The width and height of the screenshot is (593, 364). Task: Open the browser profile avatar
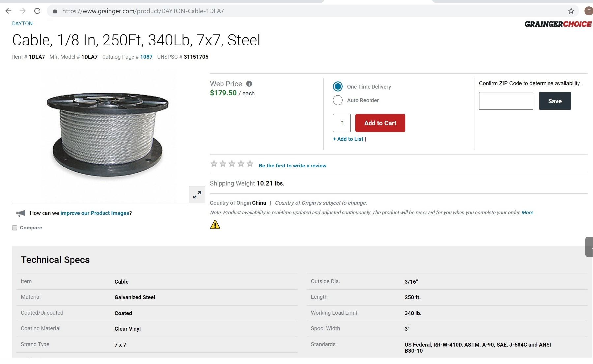(x=588, y=11)
